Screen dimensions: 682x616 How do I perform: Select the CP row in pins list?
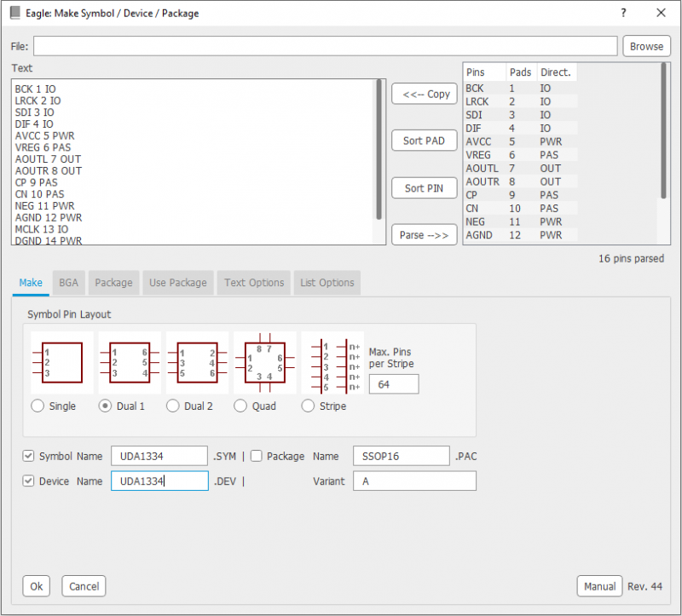[520, 195]
